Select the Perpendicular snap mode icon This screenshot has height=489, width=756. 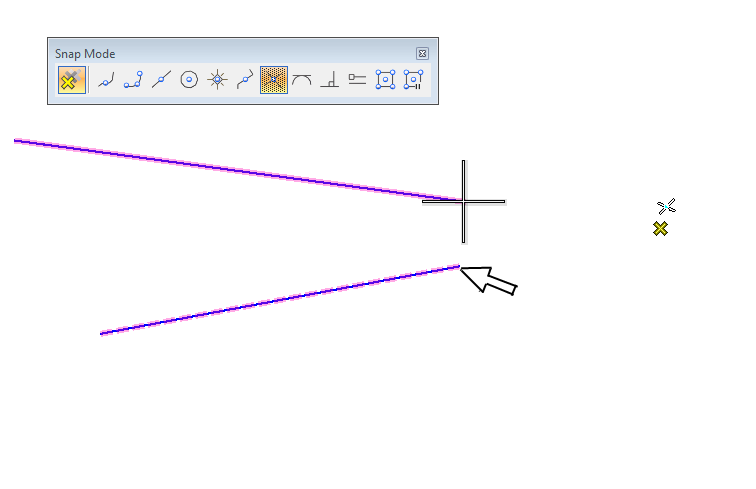(329, 80)
